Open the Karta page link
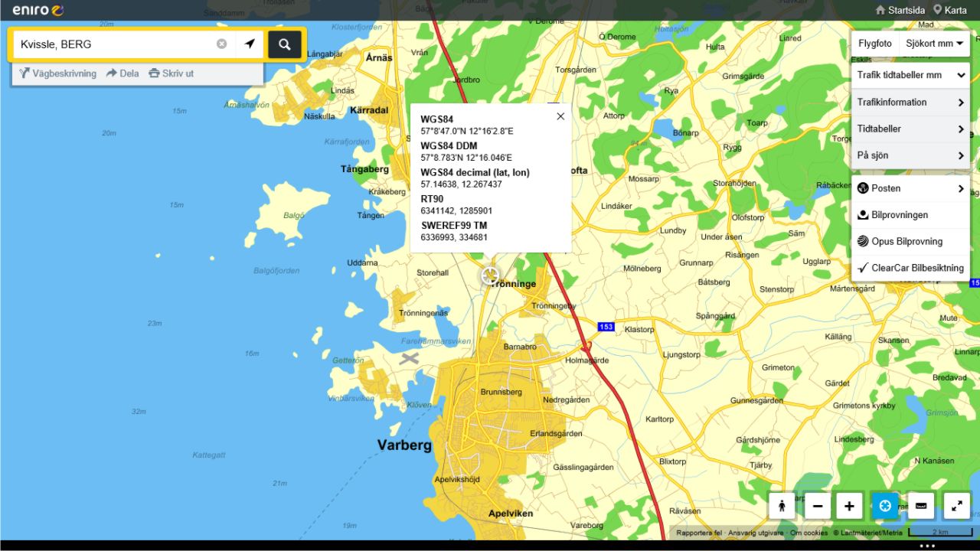Image resolution: width=980 pixels, height=551 pixels. 950,10
